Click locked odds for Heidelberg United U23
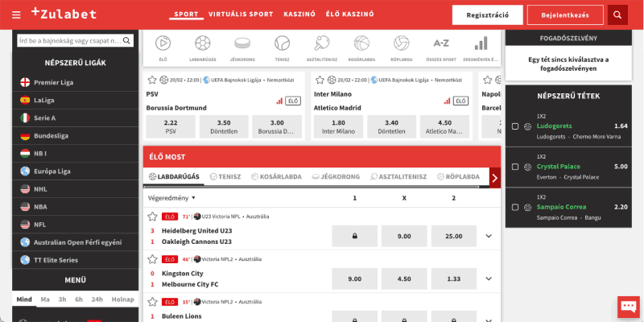 pyautogui.click(x=354, y=236)
